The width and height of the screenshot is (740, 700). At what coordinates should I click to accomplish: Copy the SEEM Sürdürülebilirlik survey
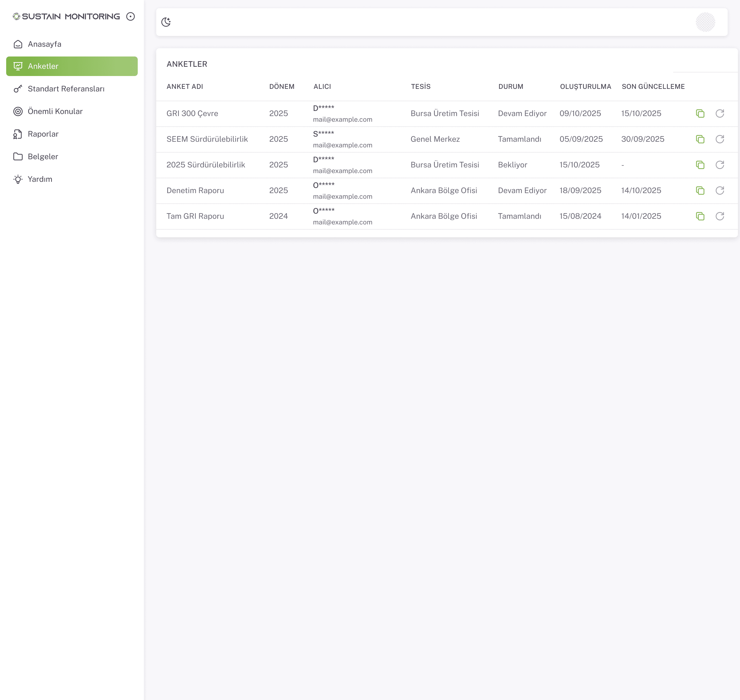coord(700,139)
